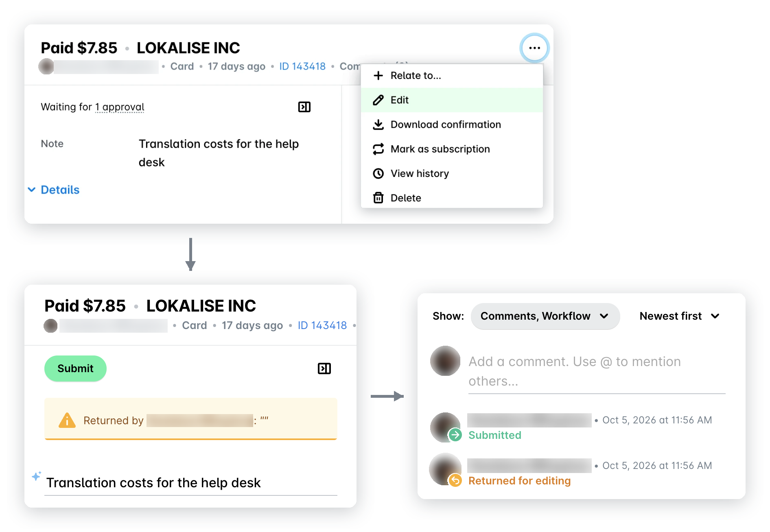The image size is (770, 532).
Task: Click 'Card' payment type in top card
Action: 182,66
